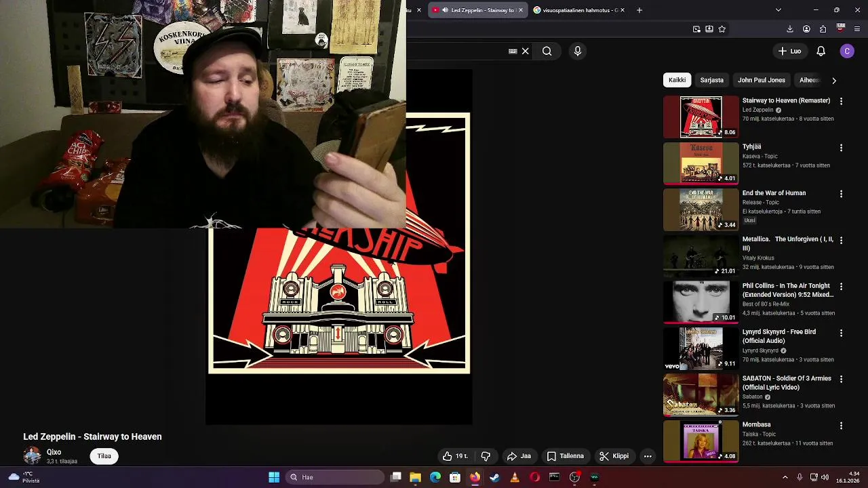Open options for Tyhjää video
The height and width of the screenshot is (488, 868).
point(841,147)
